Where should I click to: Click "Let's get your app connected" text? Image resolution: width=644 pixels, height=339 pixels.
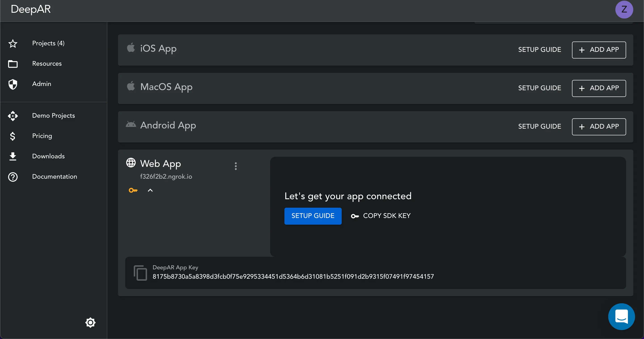click(348, 196)
